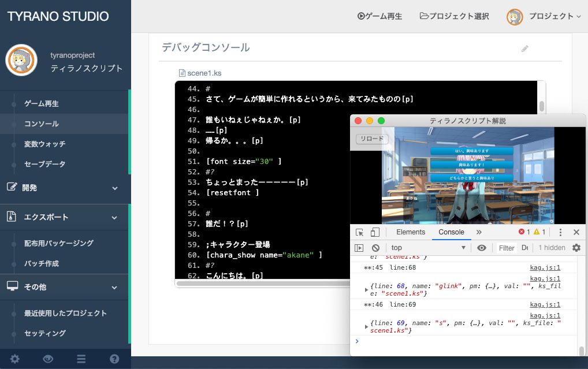588x369 pixels.
Task: Clear the console with the ban icon
Action: point(375,248)
